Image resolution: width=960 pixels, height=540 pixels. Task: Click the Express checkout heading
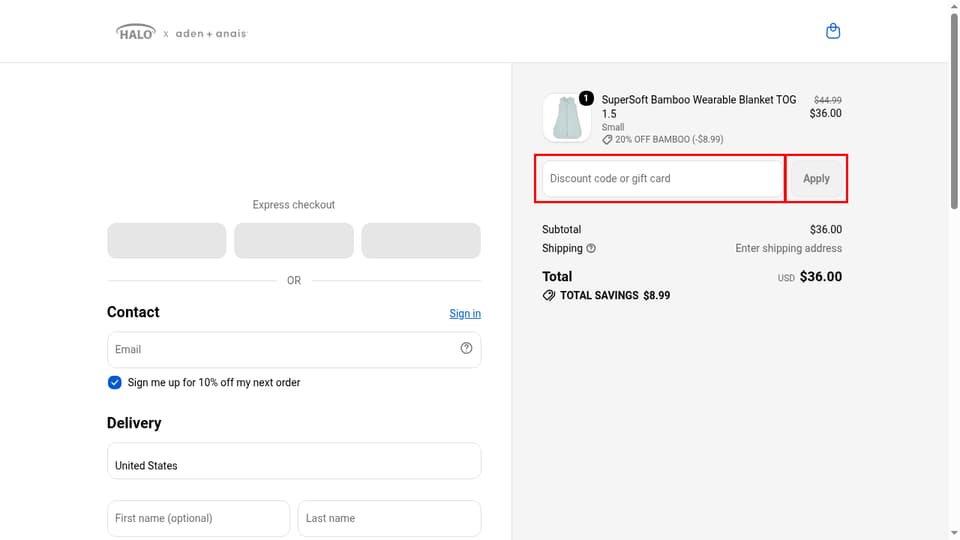coord(294,204)
